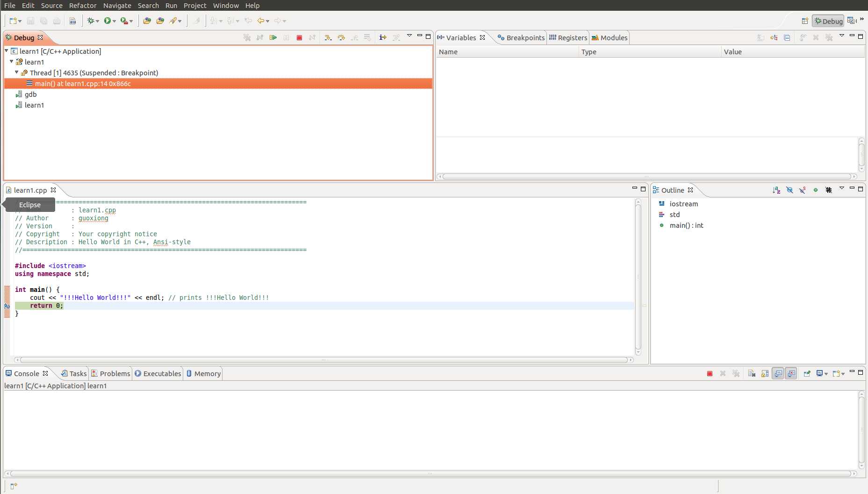Click the Back navigation arrow in toolbar

click(260, 21)
